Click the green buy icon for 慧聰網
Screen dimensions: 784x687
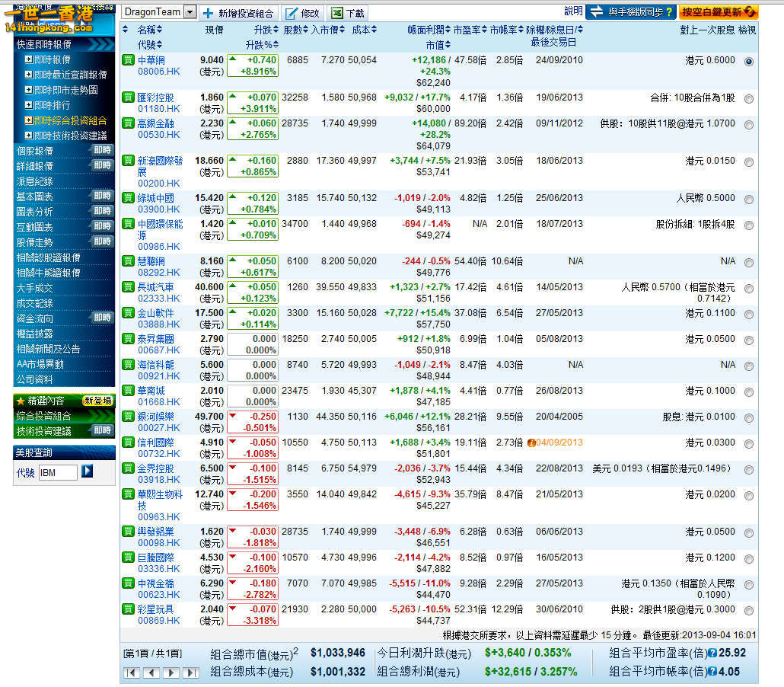click(x=128, y=261)
